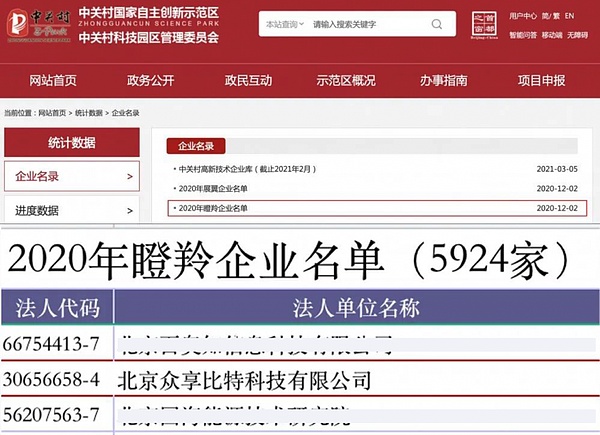
Task: Click the date 2021-03-05
Action: pyautogui.click(x=557, y=169)
